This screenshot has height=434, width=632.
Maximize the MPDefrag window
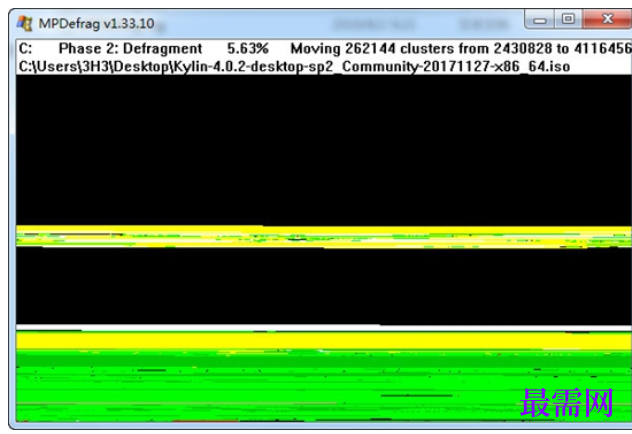[568, 19]
